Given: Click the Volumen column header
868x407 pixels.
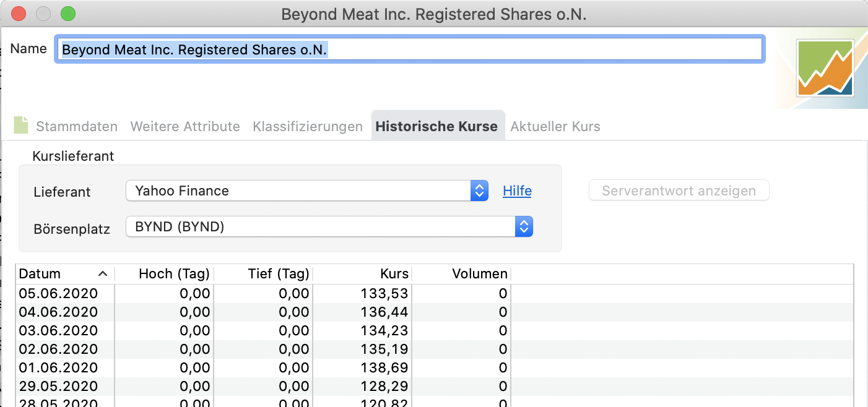Looking at the screenshot, I should (479, 274).
